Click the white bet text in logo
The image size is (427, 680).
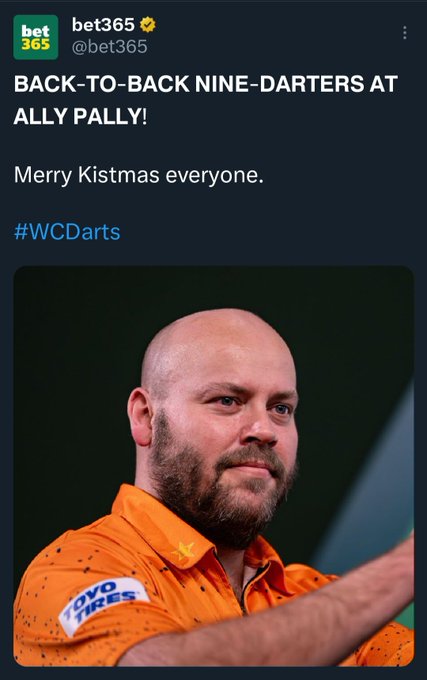point(36,31)
